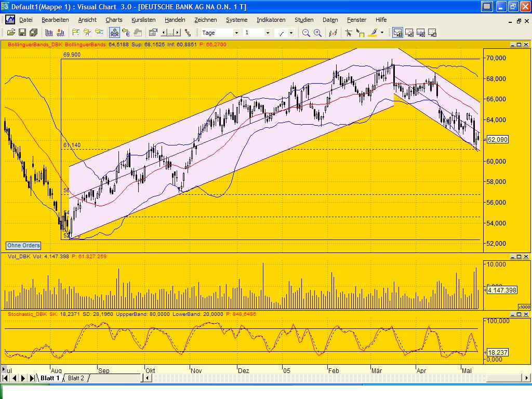Switch to the Blatt 1 tab
The image size is (532, 399).
click(x=50, y=378)
